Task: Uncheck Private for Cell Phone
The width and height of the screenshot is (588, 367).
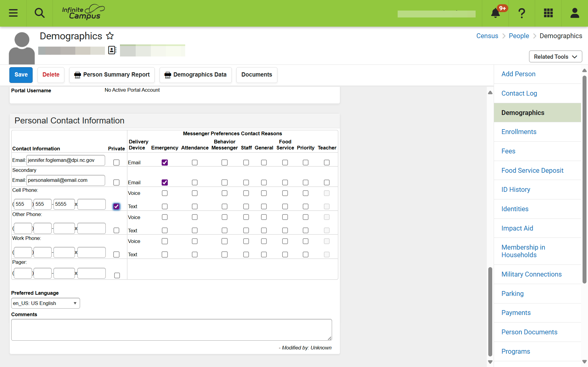Action: tap(116, 206)
